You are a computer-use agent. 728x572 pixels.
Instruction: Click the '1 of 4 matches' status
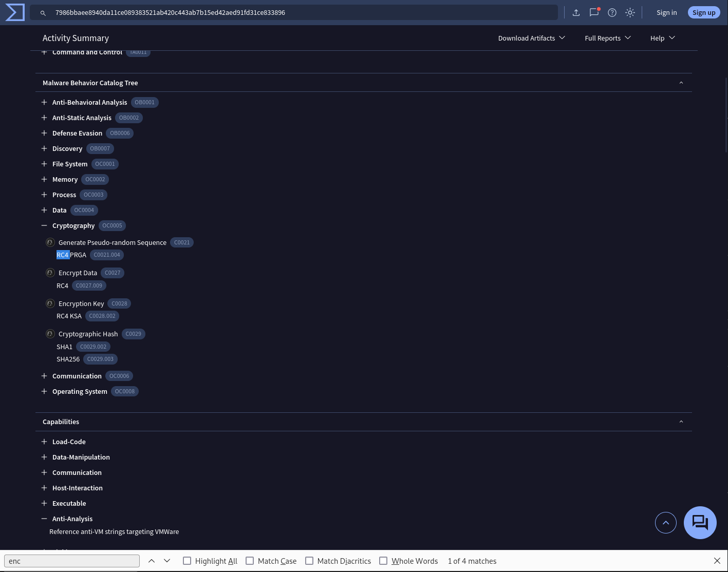(472, 561)
